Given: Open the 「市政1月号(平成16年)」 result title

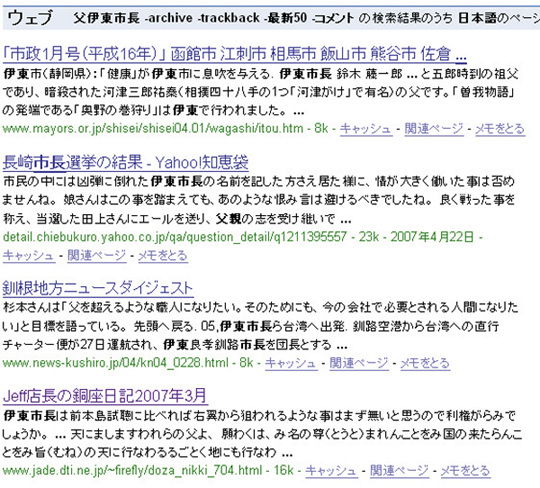Looking at the screenshot, I should pyautogui.click(x=235, y=54).
